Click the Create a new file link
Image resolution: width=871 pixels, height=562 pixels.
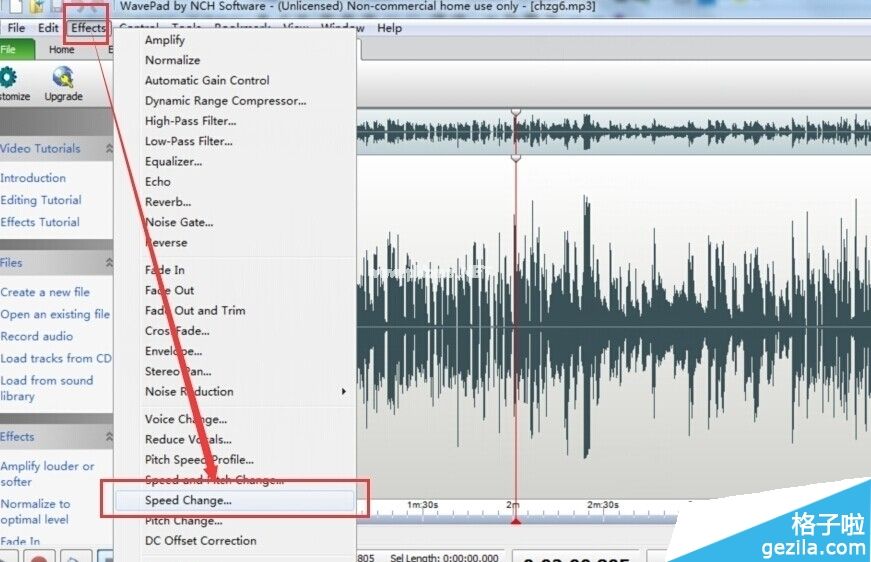pos(45,292)
